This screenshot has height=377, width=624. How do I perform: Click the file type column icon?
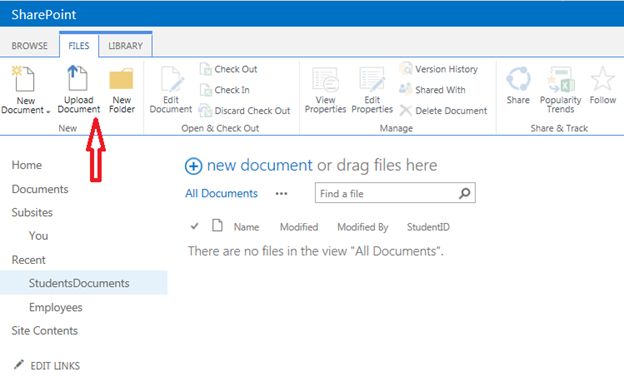click(x=217, y=225)
